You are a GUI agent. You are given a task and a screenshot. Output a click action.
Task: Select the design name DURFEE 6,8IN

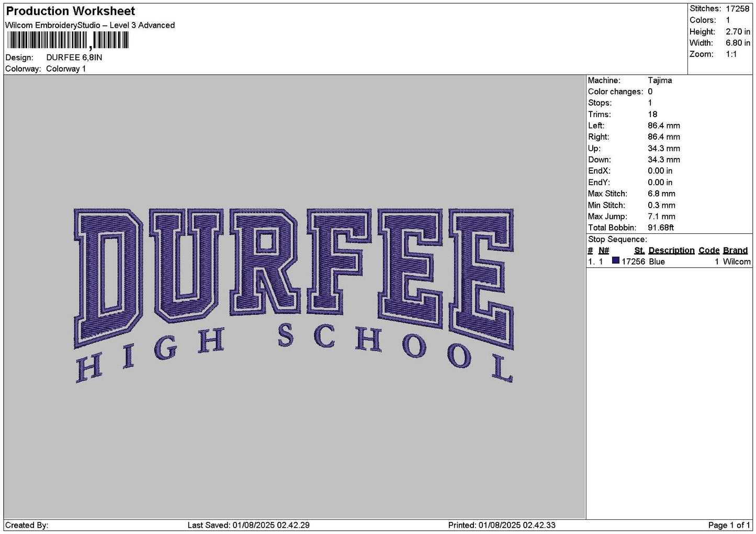[74, 58]
